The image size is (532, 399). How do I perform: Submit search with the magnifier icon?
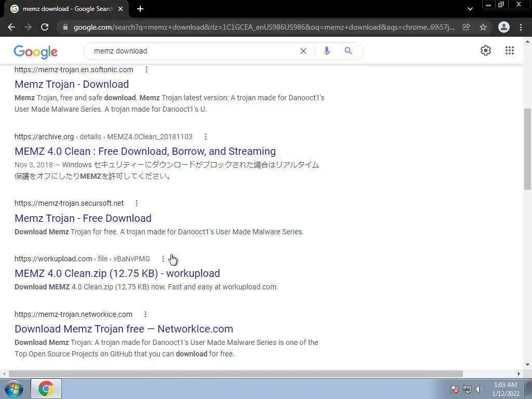click(x=348, y=51)
